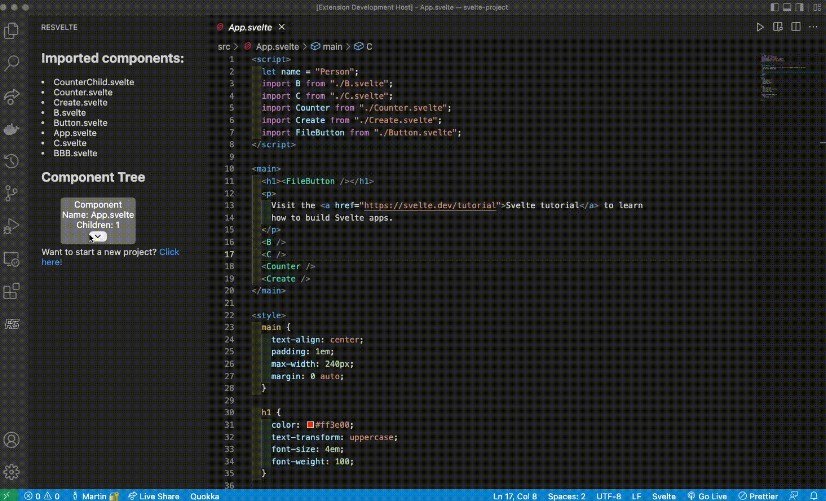Change the Svelte language mode
The height and width of the screenshot is (501, 826).
click(664, 496)
